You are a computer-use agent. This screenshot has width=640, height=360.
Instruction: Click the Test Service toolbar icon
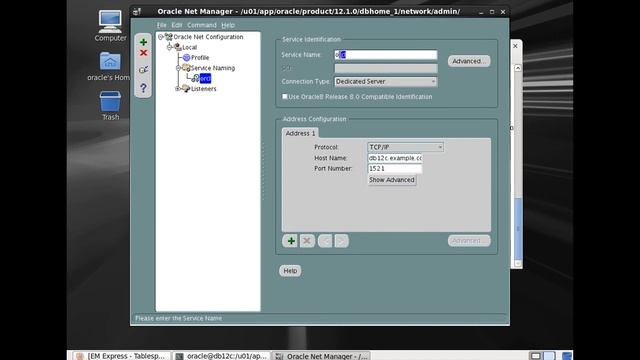(143, 70)
